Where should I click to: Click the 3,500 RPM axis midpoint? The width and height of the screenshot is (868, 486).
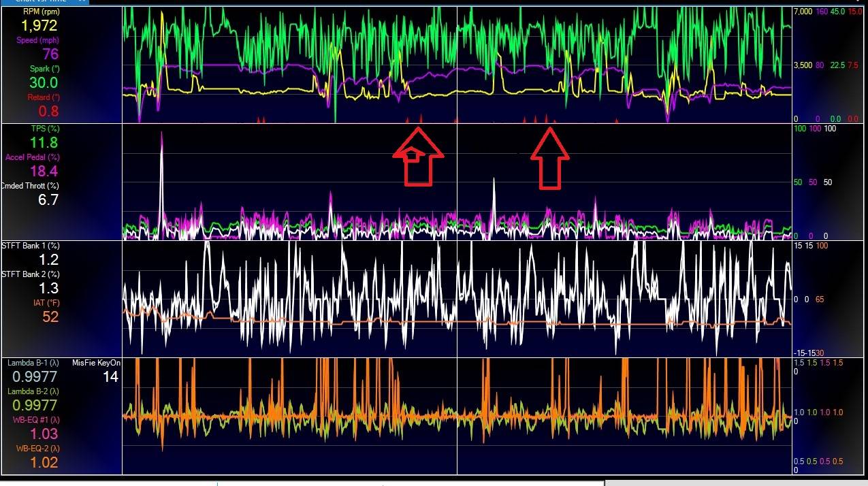[x=803, y=65]
